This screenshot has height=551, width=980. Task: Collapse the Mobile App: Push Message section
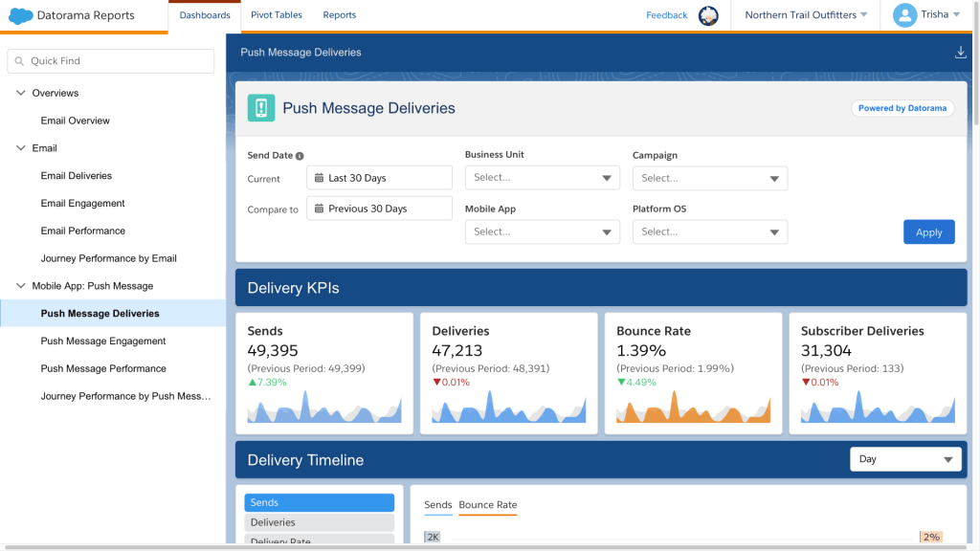click(x=21, y=286)
